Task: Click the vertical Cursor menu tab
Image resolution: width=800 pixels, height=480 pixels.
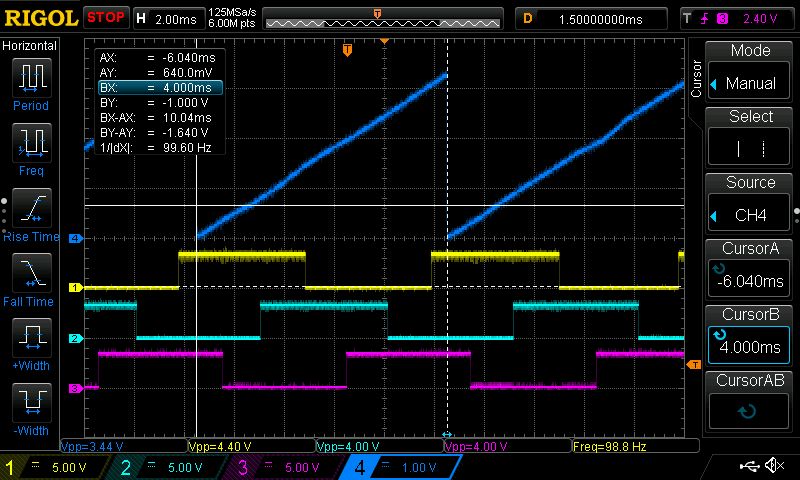Action: 696,79
